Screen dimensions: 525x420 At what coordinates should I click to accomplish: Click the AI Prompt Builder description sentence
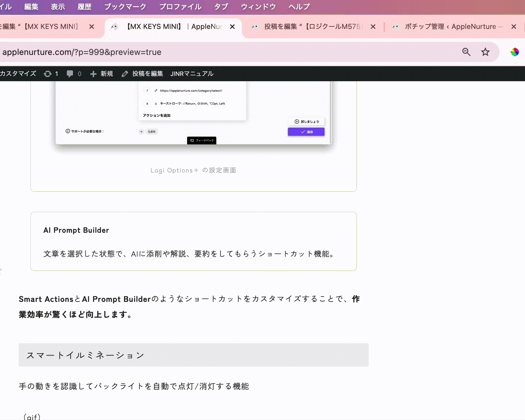(189, 254)
